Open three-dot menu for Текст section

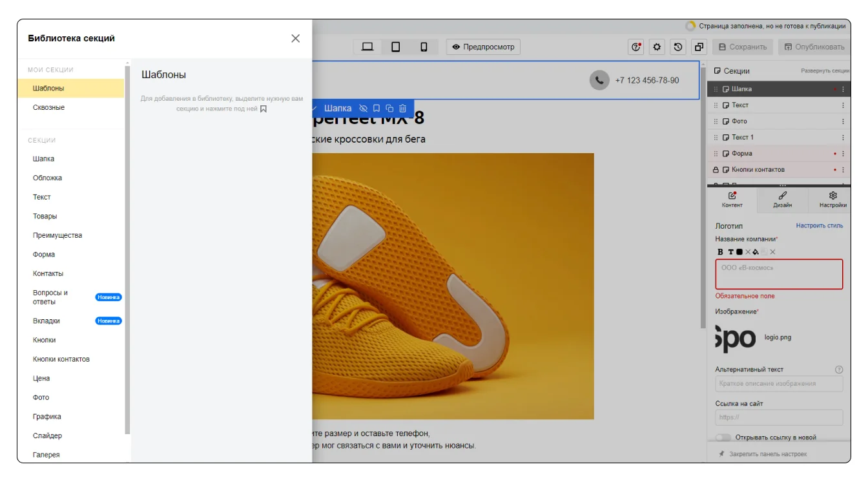pyautogui.click(x=843, y=105)
